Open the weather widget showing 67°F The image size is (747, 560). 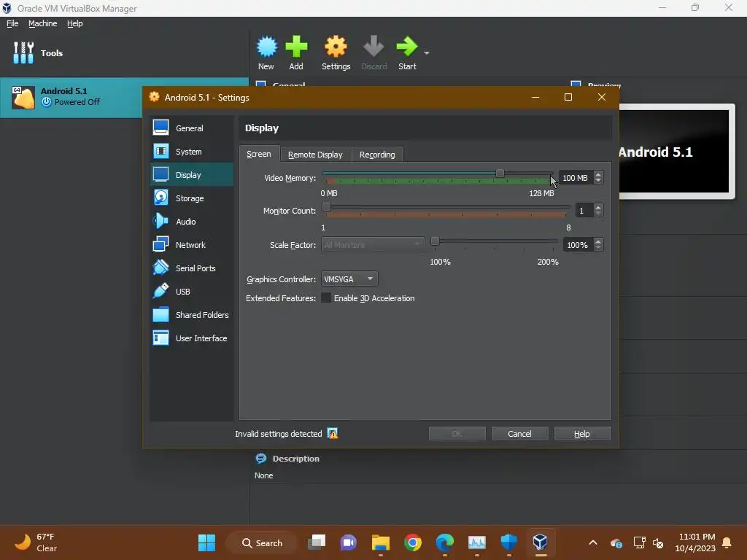point(36,542)
